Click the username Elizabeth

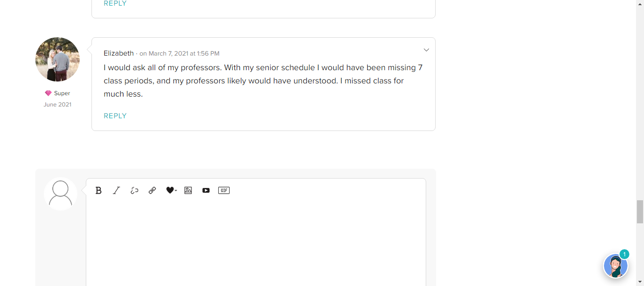119,53
